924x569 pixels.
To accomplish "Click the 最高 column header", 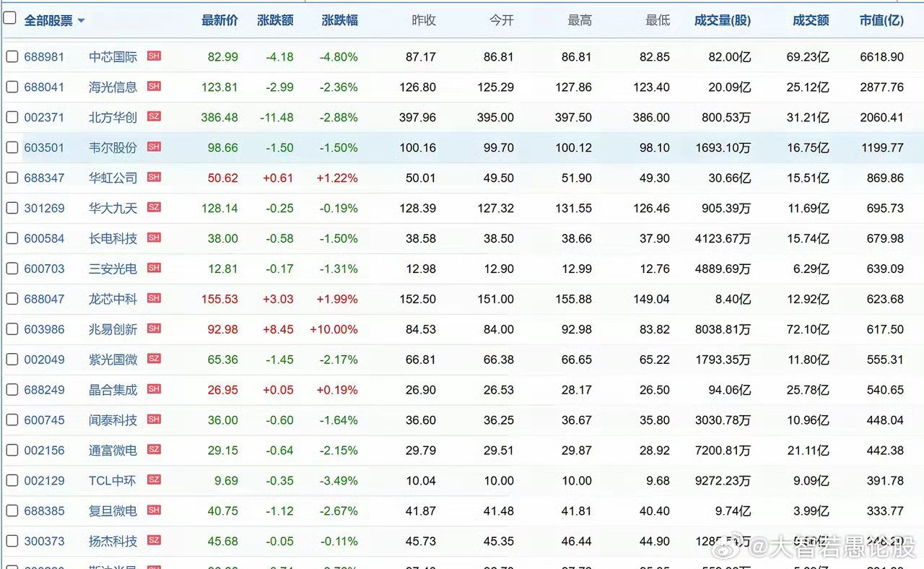I will 580,21.
